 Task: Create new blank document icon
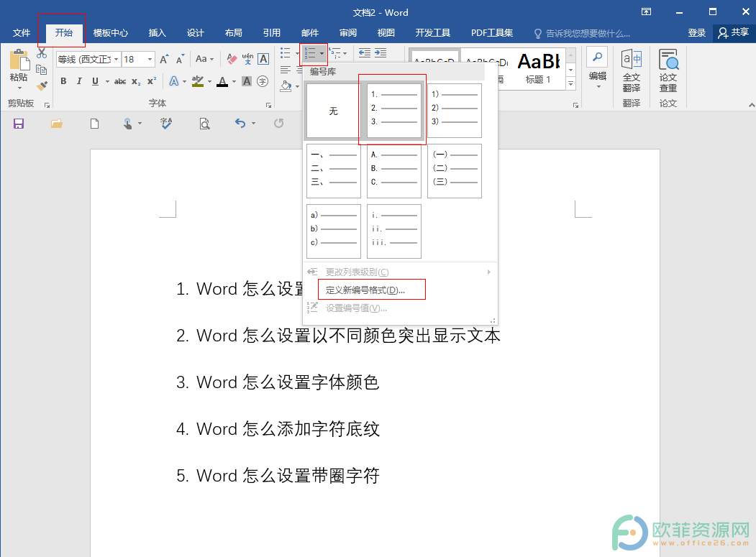(94, 124)
